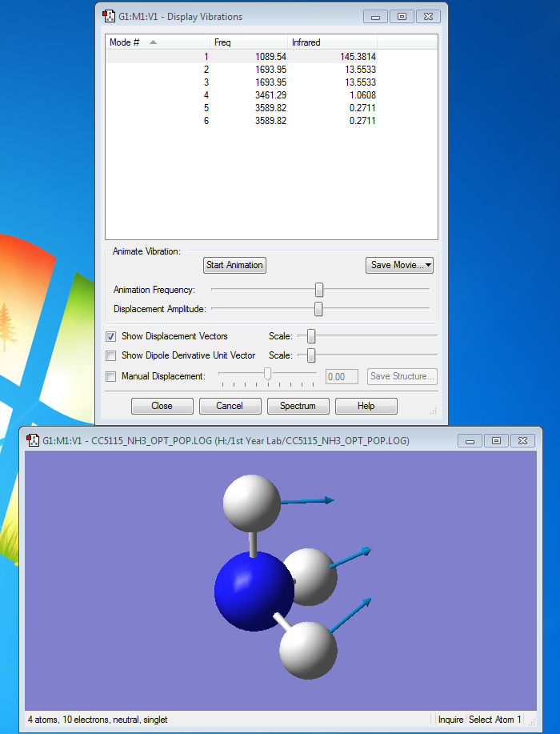Enable Show Dipole Derivative Unit Vector
This screenshot has height=734, width=560.
(111, 355)
